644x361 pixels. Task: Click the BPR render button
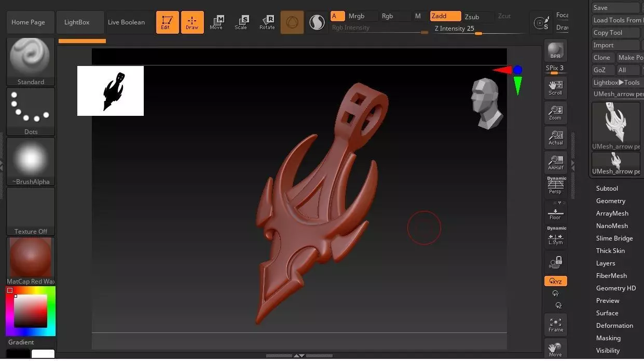click(x=555, y=50)
